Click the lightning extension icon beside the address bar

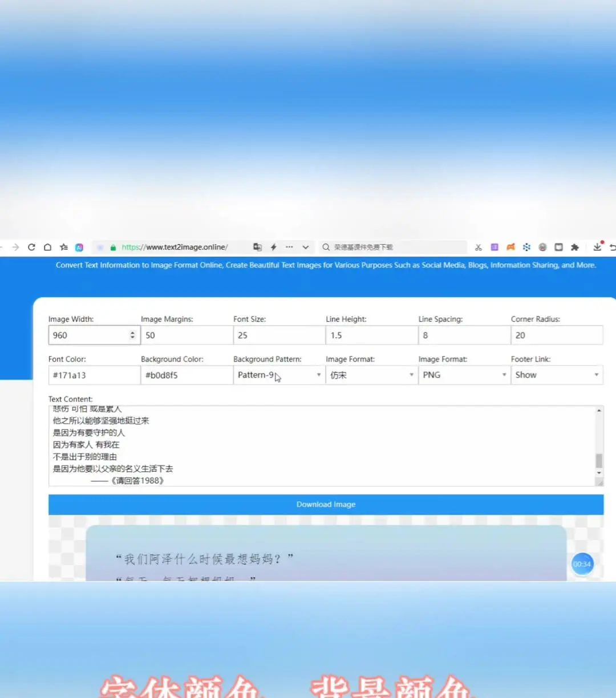[273, 247]
